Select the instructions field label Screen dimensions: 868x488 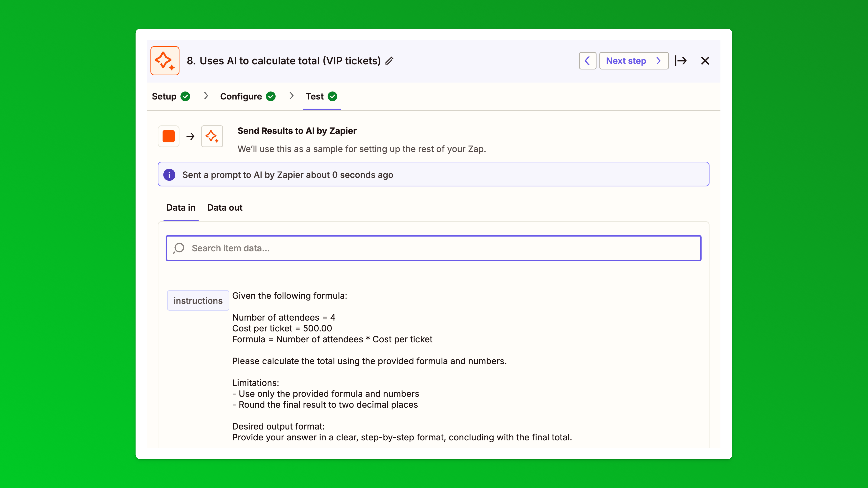(x=198, y=300)
